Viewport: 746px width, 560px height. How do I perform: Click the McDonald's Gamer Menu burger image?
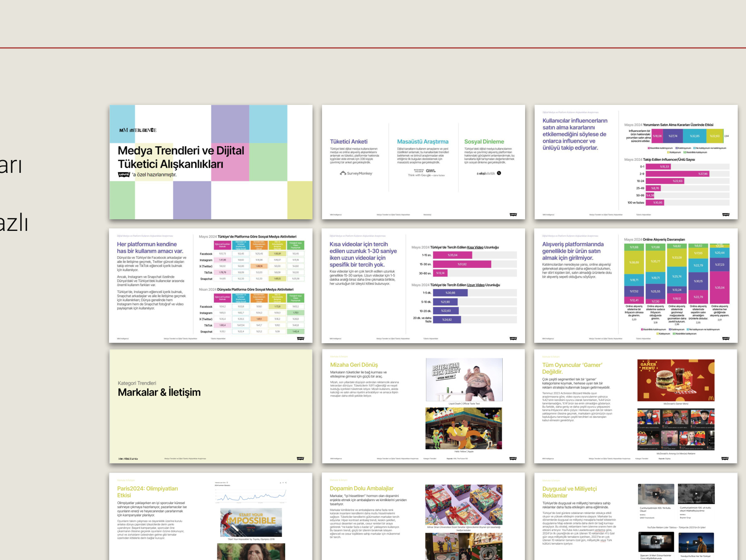click(x=676, y=380)
